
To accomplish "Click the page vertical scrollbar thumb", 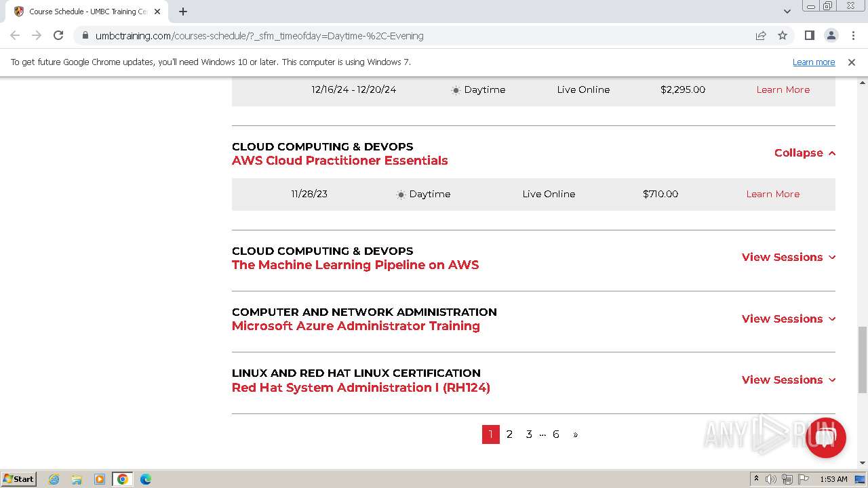I will (x=862, y=359).
